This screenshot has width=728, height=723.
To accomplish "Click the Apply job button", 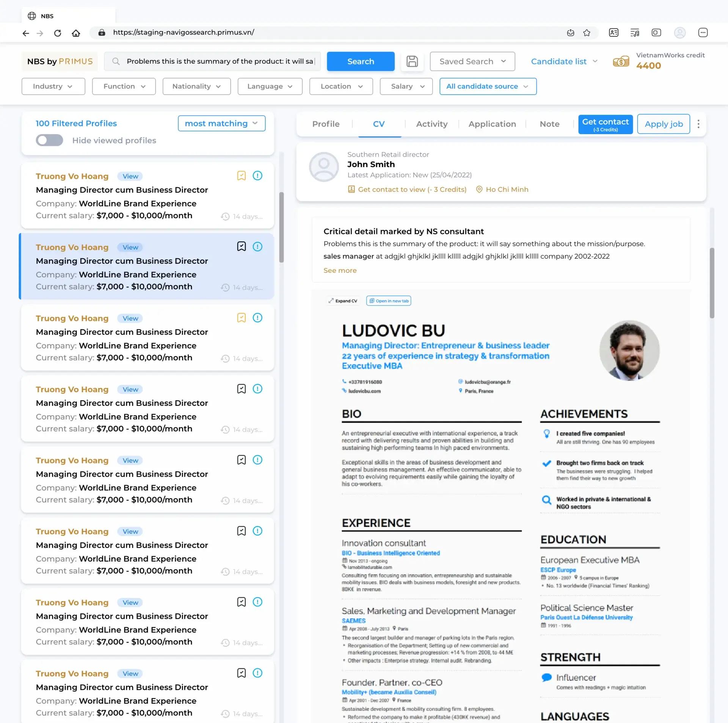I will pos(664,124).
